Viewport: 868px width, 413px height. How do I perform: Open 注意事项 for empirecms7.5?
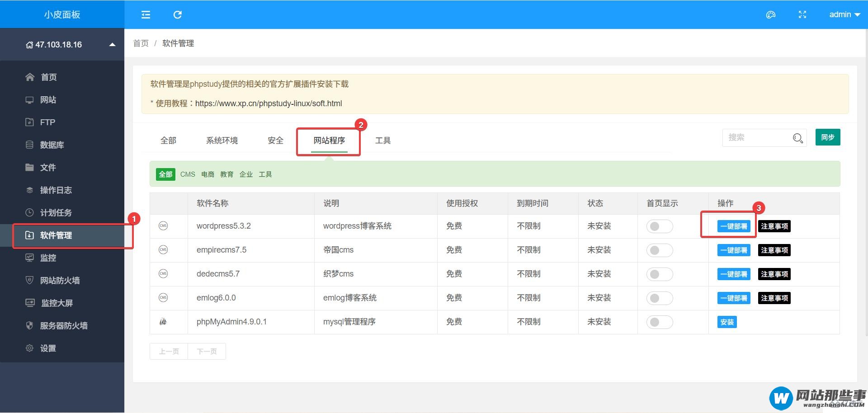tap(774, 250)
